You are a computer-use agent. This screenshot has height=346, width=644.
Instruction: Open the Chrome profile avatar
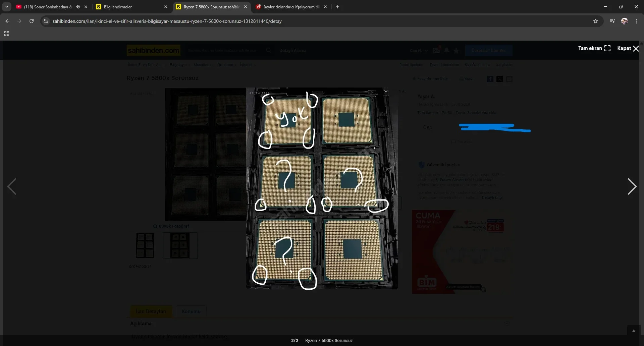point(625,21)
